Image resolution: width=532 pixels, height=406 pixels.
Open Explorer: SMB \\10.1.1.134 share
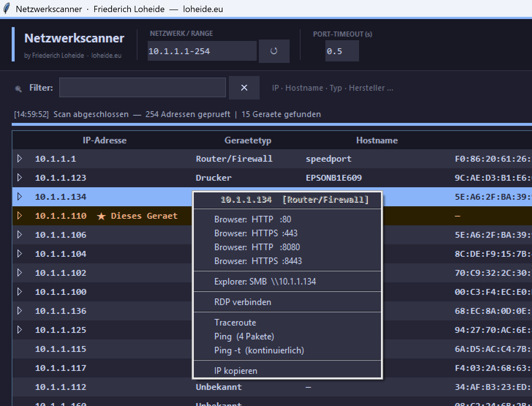tap(265, 282)
